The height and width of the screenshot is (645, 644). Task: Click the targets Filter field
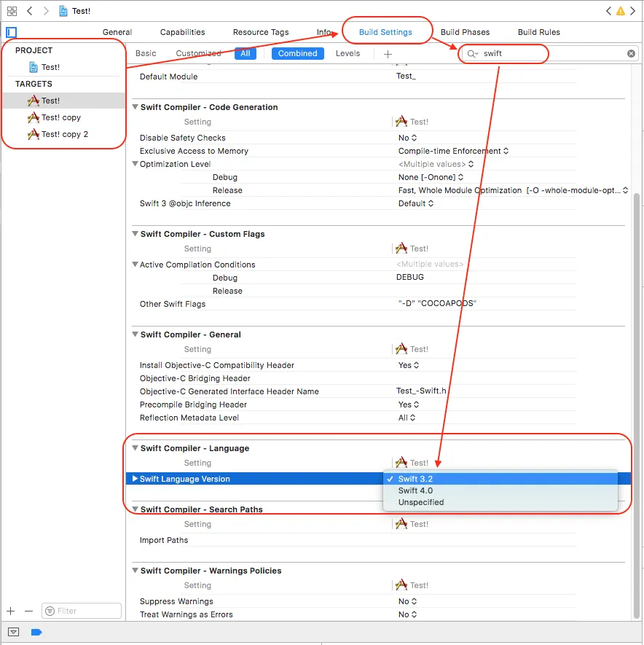click(82, 611)
